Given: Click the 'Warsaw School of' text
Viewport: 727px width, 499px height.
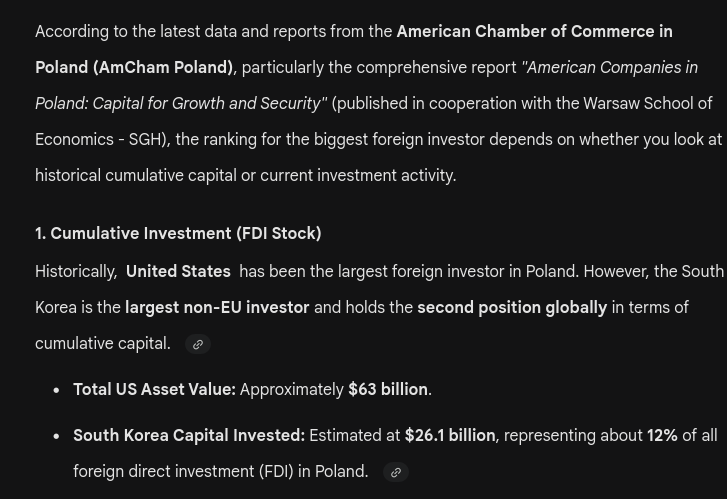Looking at the screenshot, I should [x=648, y=103].
